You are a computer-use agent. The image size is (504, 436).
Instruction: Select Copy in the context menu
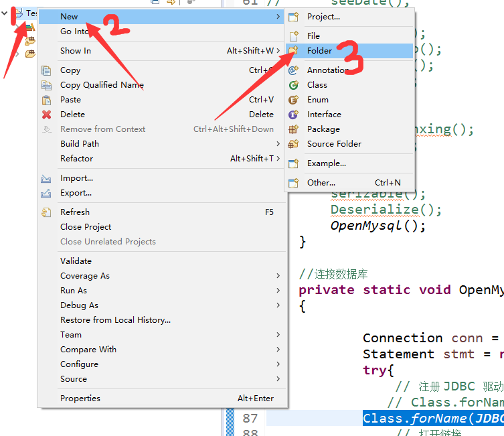coord(161,70)
